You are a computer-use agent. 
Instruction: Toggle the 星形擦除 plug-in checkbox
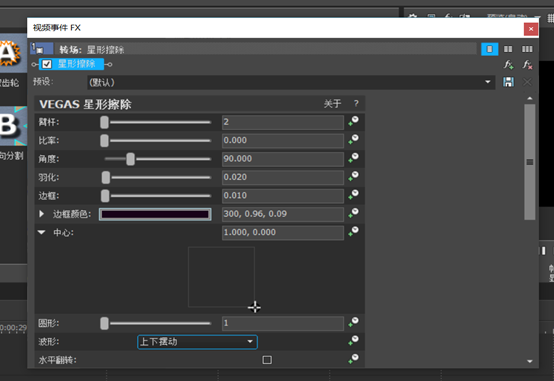tap(47, 64)
